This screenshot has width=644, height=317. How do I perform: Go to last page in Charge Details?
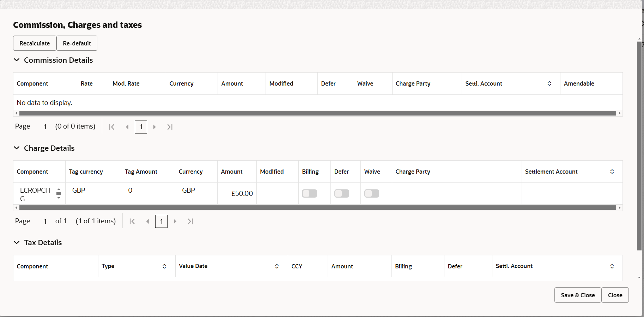[190, 221]
